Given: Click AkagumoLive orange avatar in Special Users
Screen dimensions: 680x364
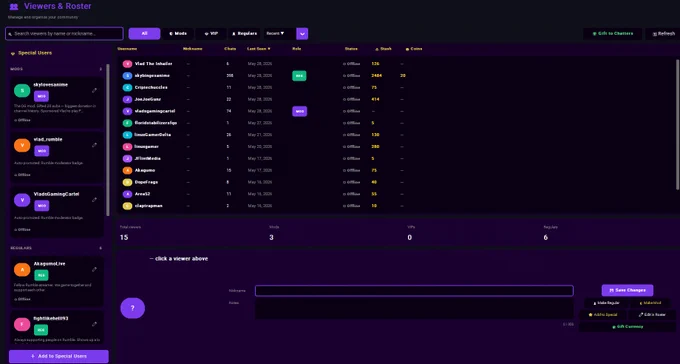Looking at the screenshot, I should [x=22, y=269].
